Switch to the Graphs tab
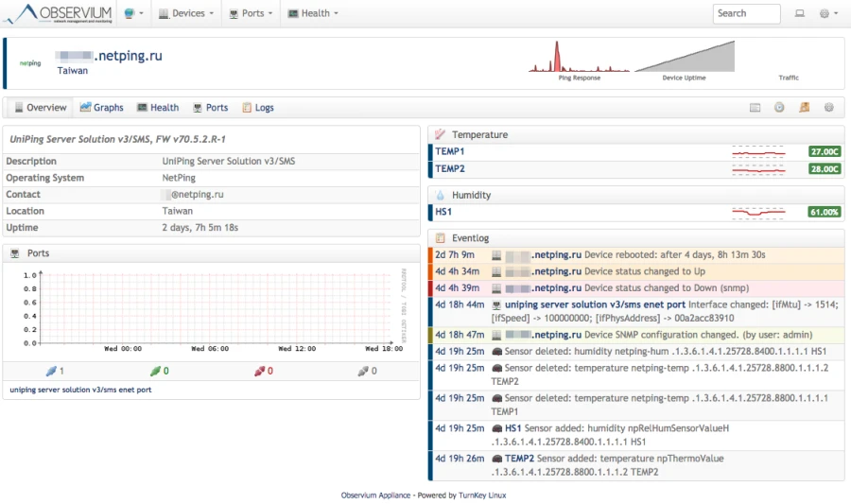851x504 pixels. 101,108
